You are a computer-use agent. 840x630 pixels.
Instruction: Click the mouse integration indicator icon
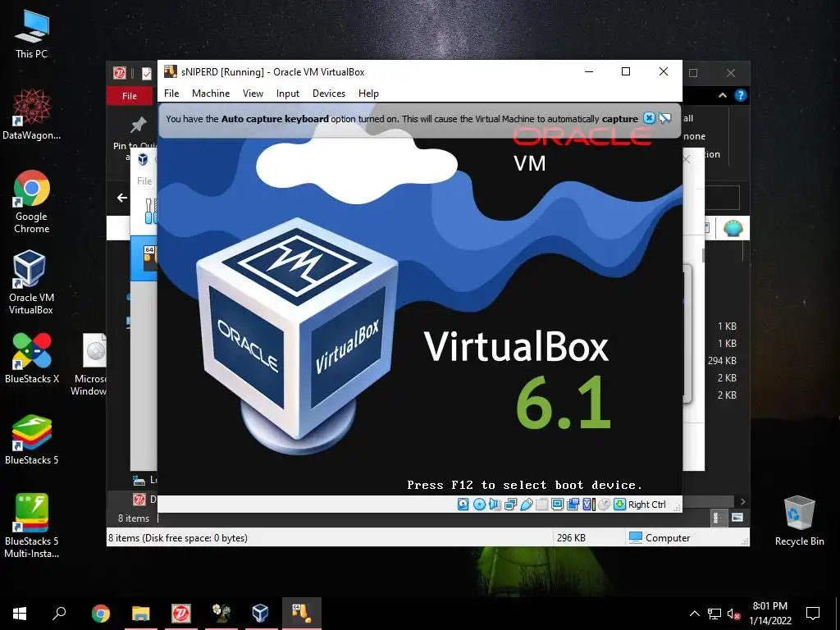(604, 504)
